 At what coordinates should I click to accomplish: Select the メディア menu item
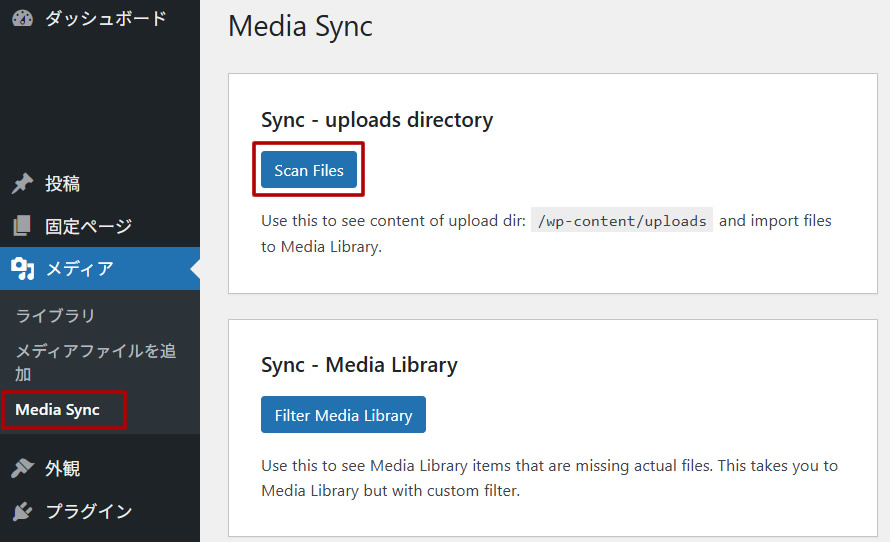point(100,268)
